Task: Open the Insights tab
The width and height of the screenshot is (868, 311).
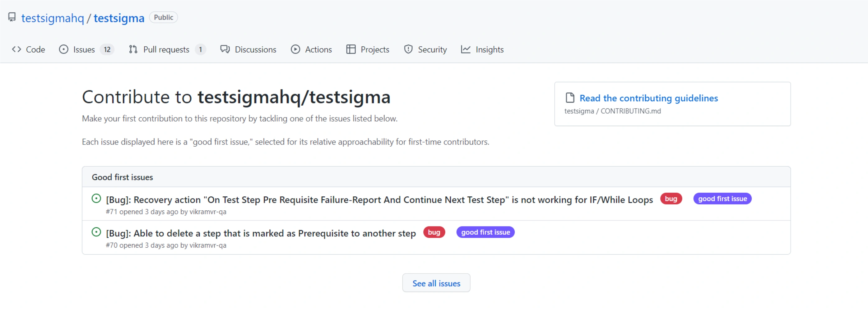Action: coord(489,49)
